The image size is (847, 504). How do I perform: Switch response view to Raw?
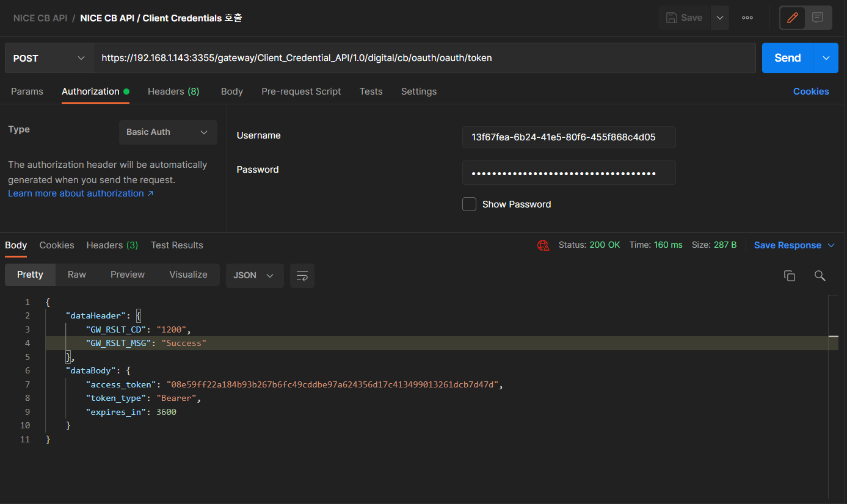click(77, 275)
